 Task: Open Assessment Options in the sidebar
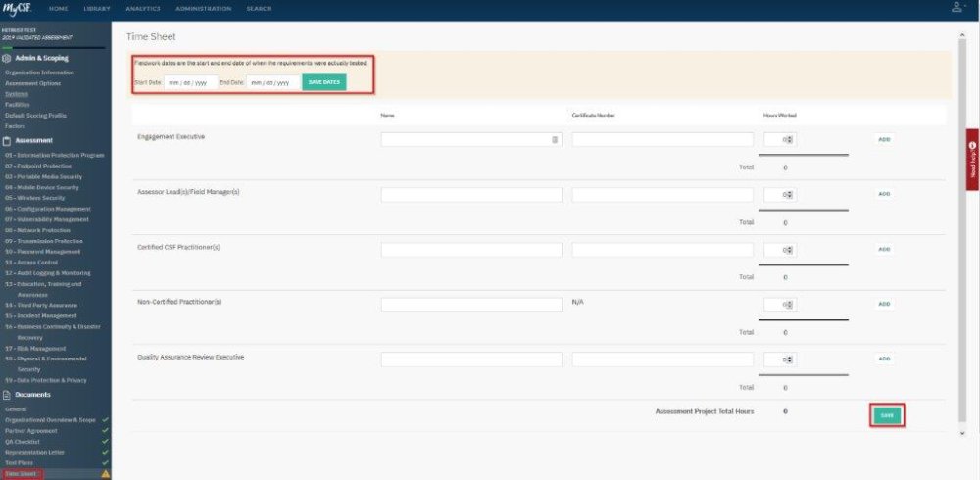point(32,83)
